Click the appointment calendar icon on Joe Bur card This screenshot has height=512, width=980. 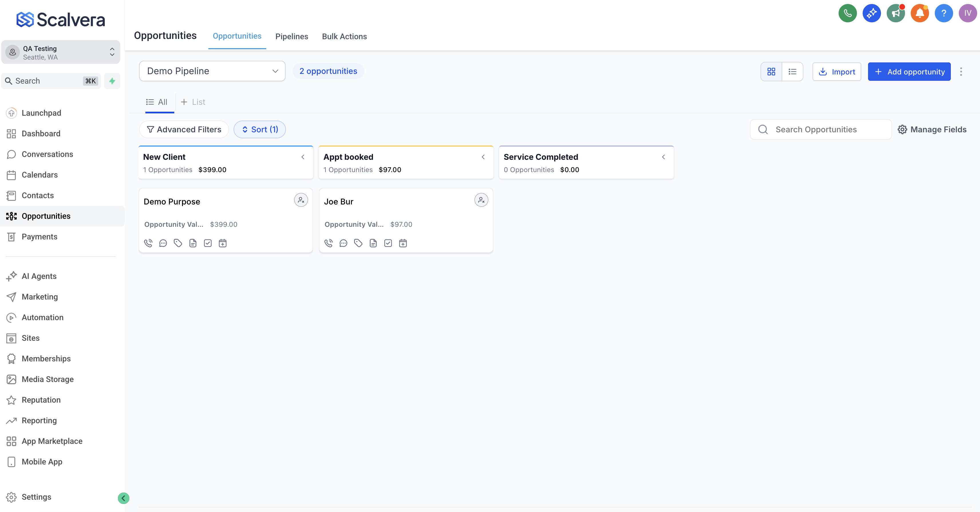tap(403, 243)
